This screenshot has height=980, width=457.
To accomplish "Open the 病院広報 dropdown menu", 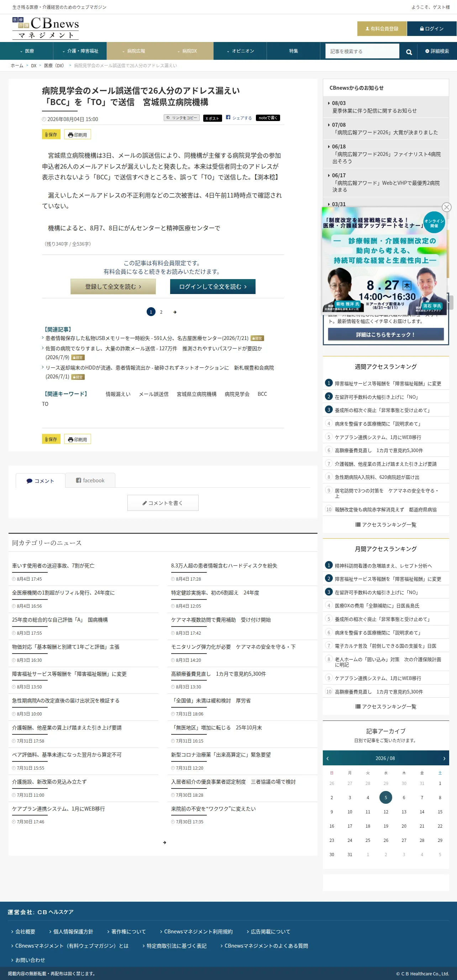I will (133, 51).
